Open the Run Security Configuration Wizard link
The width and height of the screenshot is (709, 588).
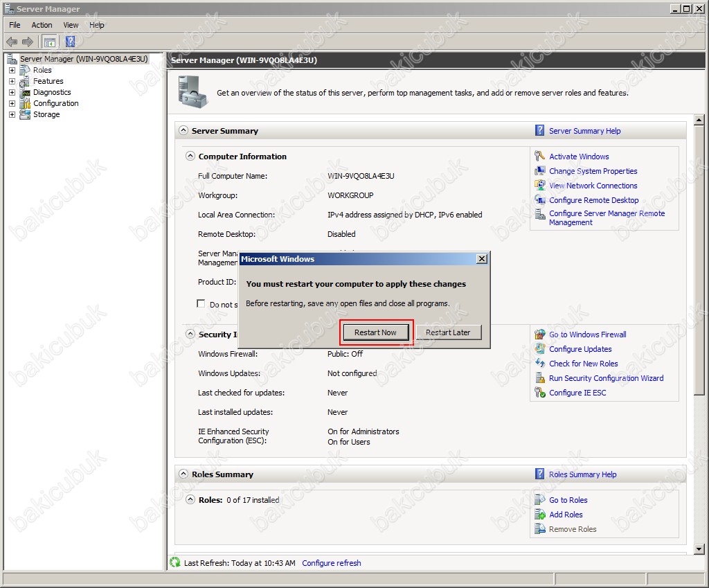(x=606, y=378)
